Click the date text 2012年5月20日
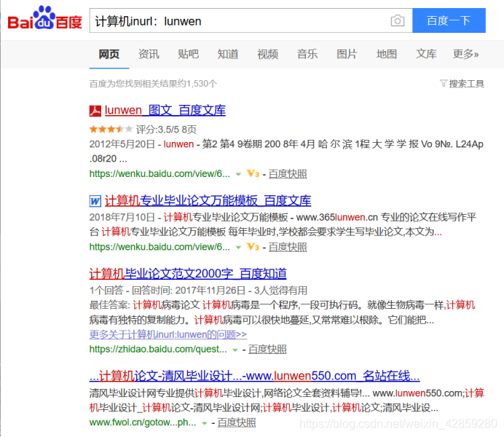Image resolution: width=504 pixels, height=437 pixels. tap(122, 144)
